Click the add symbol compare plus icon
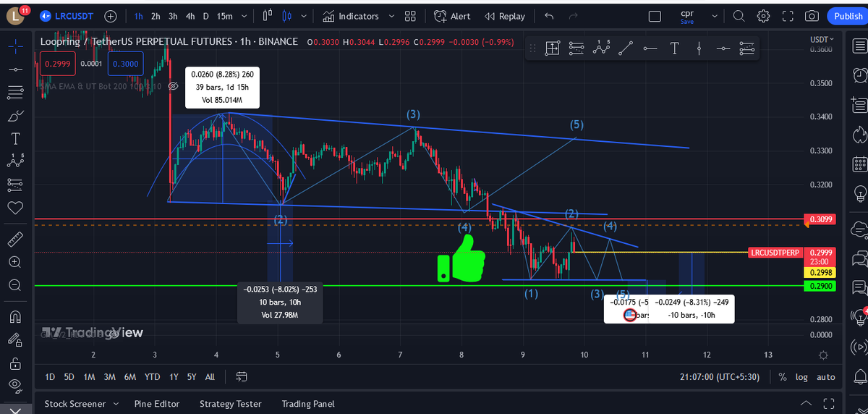This screenshot has width=868, height=414. (111, 16)
